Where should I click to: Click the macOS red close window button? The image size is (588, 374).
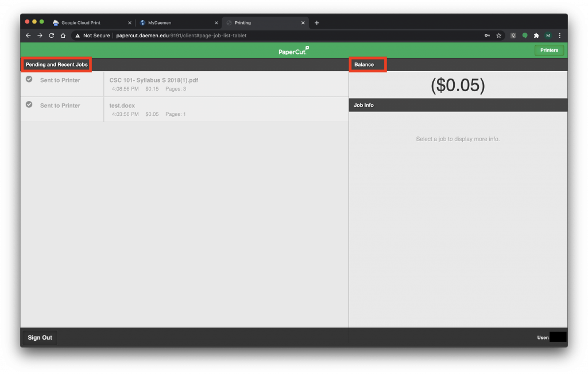27,22
